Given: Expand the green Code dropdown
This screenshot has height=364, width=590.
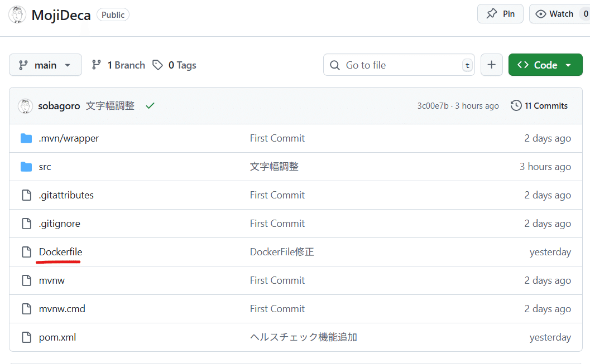Looking at the screenshot, I should (x=544, y=65).
